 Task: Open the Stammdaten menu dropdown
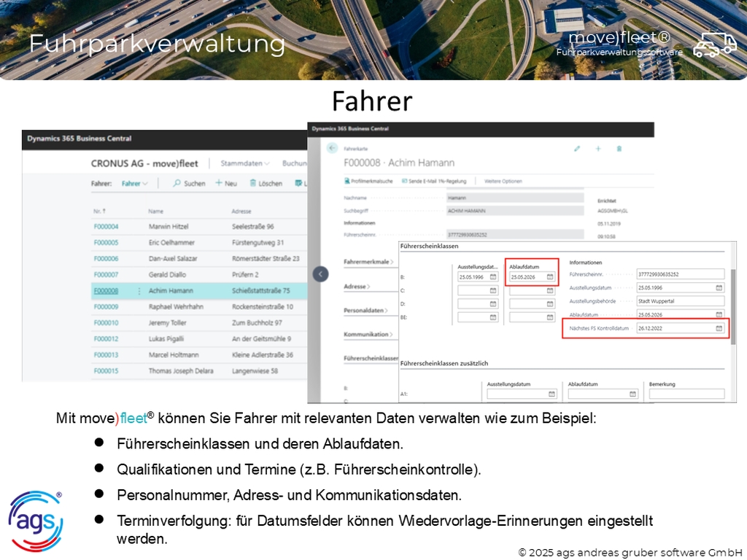pyautogui.click(x=245, y=163)
